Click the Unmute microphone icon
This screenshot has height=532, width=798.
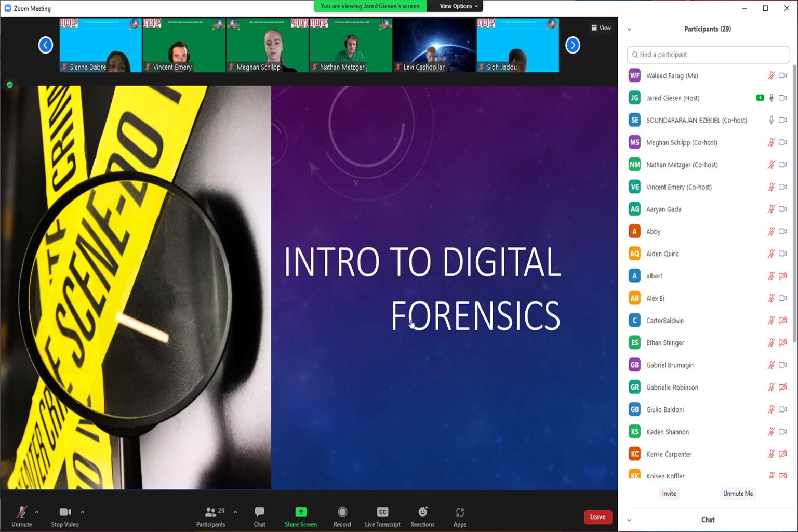21,512
